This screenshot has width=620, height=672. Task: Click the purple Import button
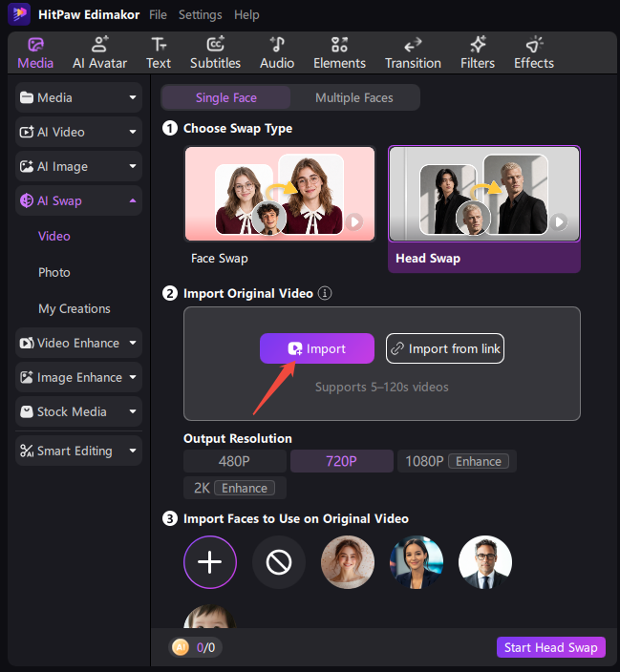coord(317,348)
